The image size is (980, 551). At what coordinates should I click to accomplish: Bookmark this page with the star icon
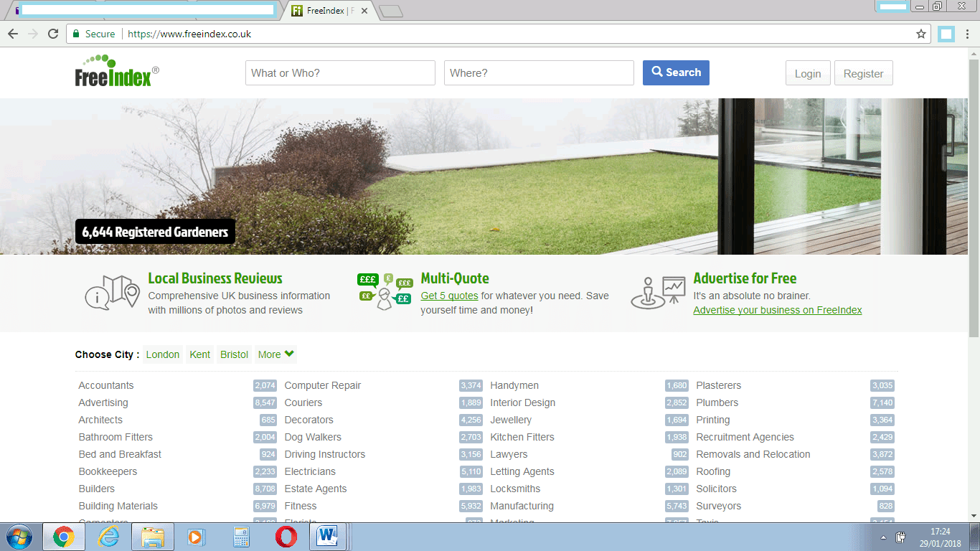pyautogui.click(x=921, y=34)
